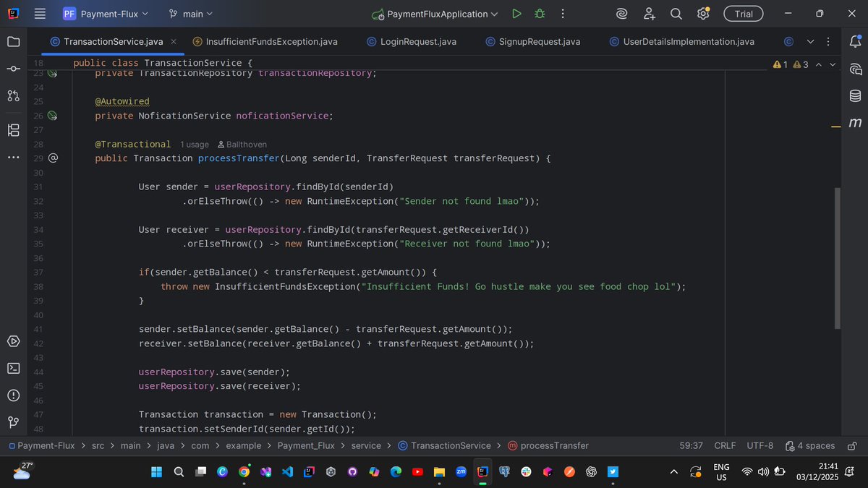Change file encoding UTF-8

coord(759,446)
